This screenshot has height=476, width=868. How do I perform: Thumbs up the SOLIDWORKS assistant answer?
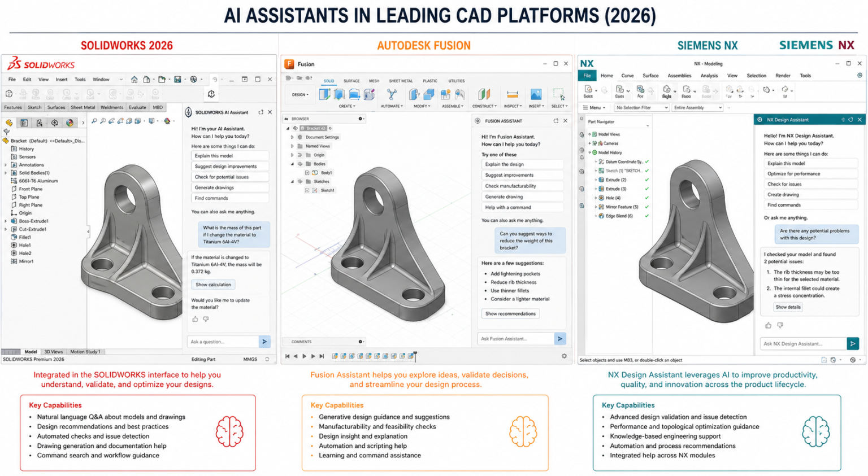[x=195, y=320]
